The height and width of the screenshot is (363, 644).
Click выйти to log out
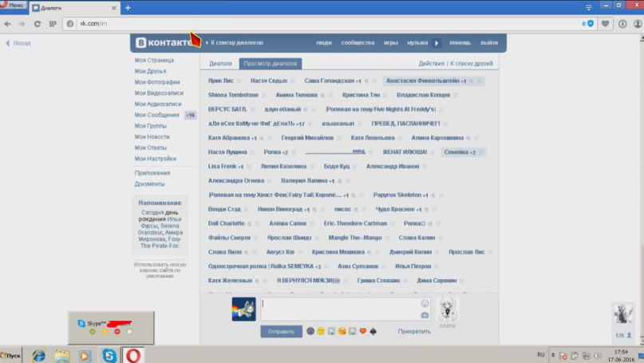[x=489, y=43]
